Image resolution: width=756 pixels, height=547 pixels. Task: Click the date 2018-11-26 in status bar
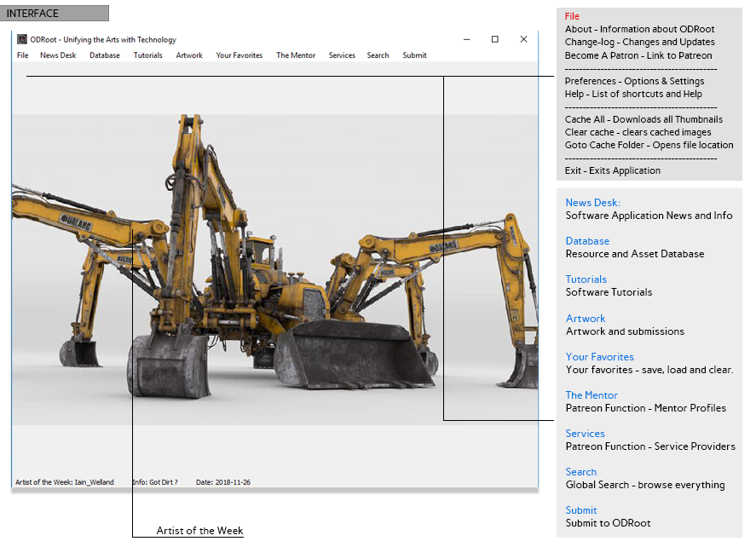click(223, 482)
